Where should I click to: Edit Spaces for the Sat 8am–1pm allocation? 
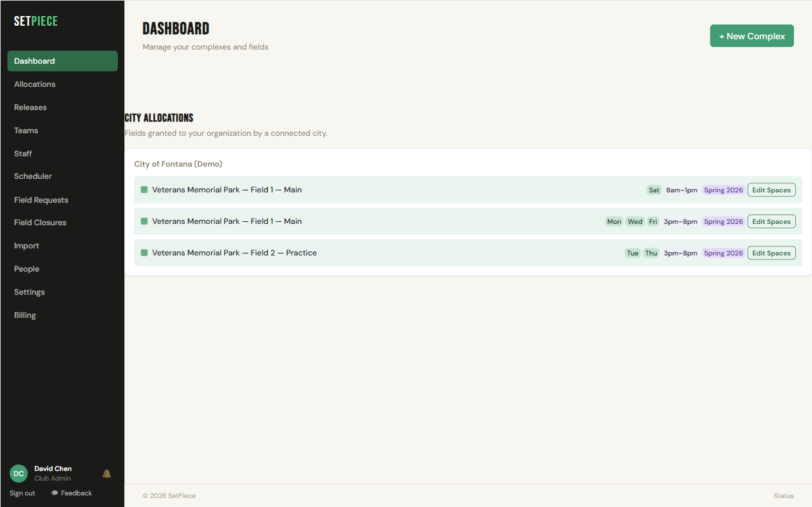[x=771, y=190]
